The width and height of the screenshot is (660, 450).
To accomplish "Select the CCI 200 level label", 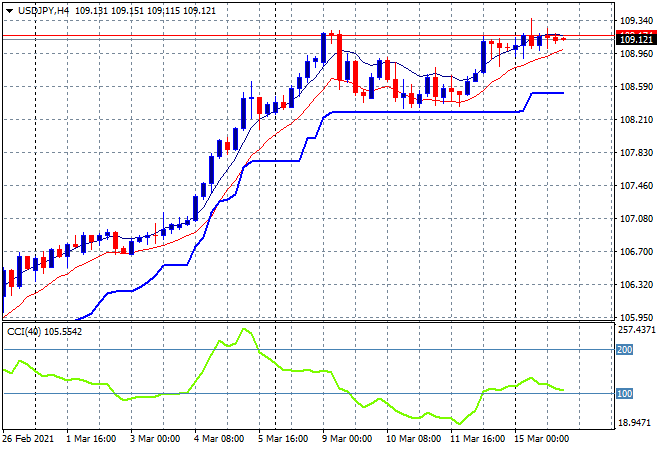I will [x=624, y=350].
